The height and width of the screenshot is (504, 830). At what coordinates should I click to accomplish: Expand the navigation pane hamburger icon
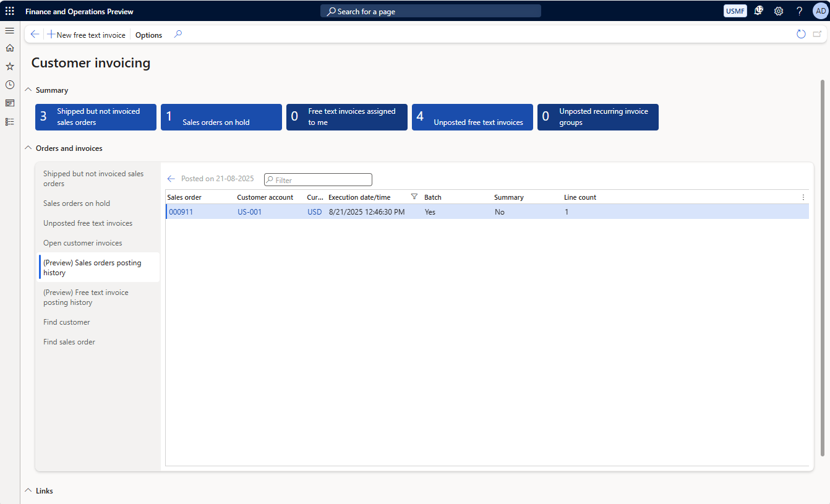tap(10, 30)
